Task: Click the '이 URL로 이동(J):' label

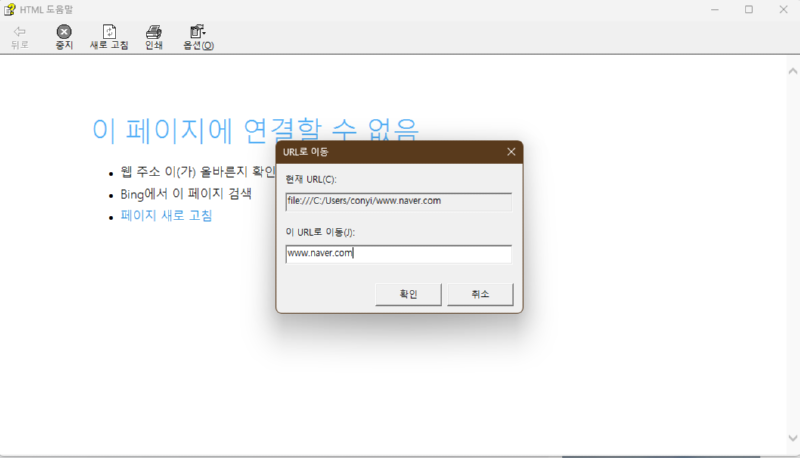Action: [320, 232]
